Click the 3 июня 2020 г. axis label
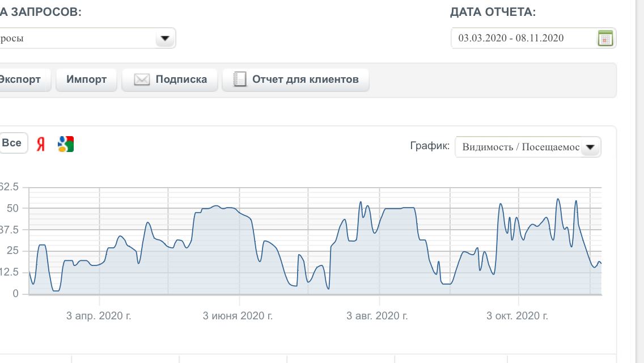Image resolution: width=644 pixels, height=363 pixels. (x=238, y=316)
